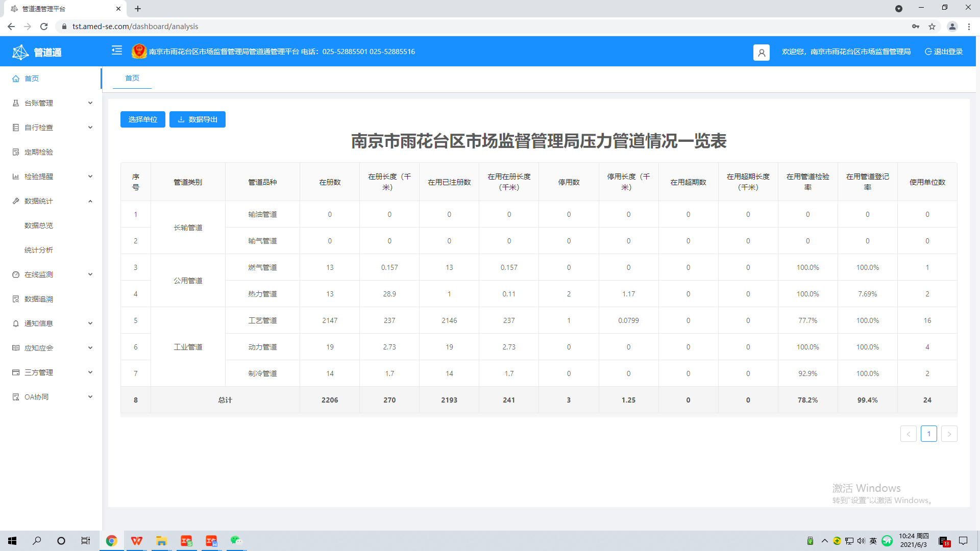Open the Windows notification center icon
The image size is (980, 551).
[963, 541]
